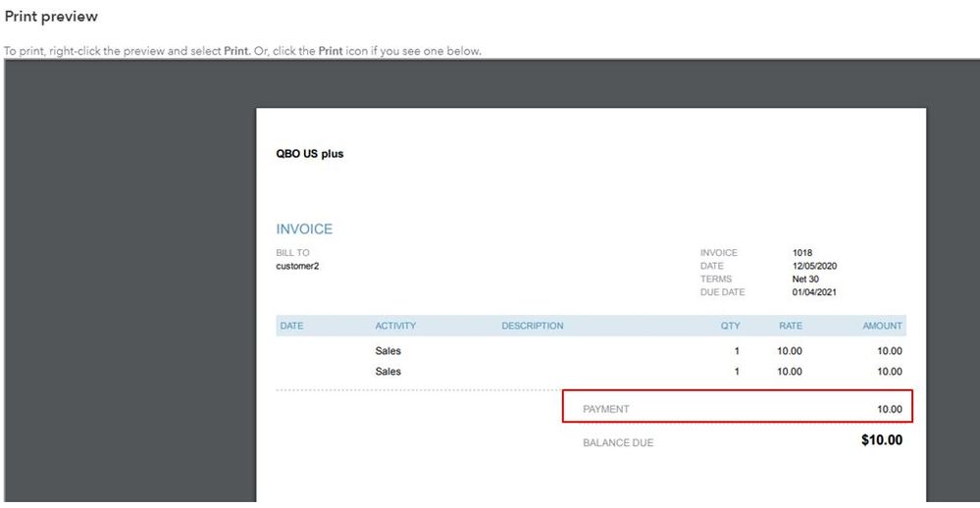980x508 pixels.
Task: Click the Net 30 terms value
Action: coord(805,279)
